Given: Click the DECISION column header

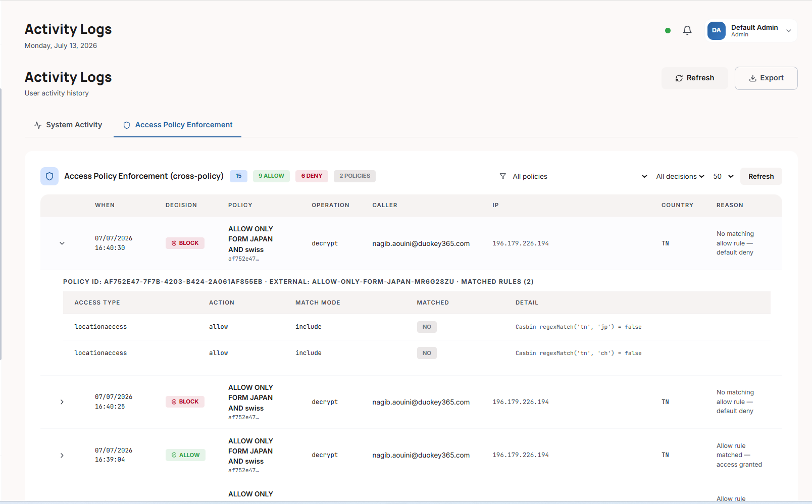Looking at the screenshot, I should [x=181, y=205].
